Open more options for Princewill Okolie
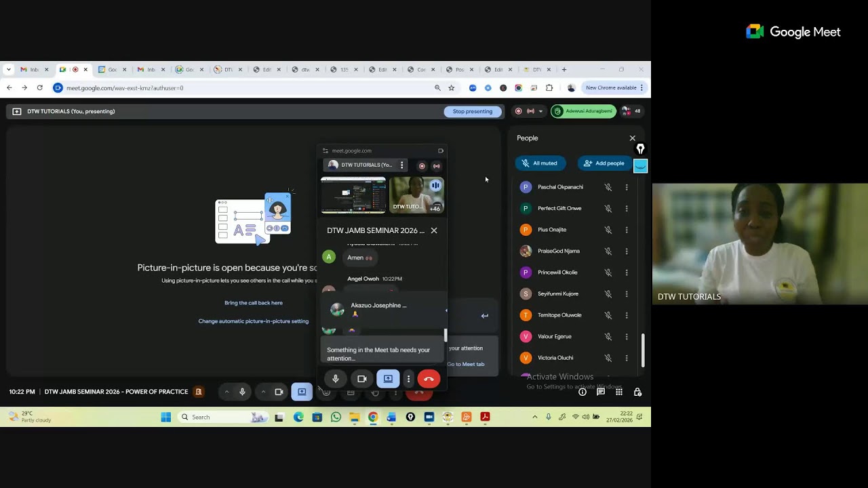Image resolution: width=868 pixels, height=488 pixels. (x=627, y=272)
